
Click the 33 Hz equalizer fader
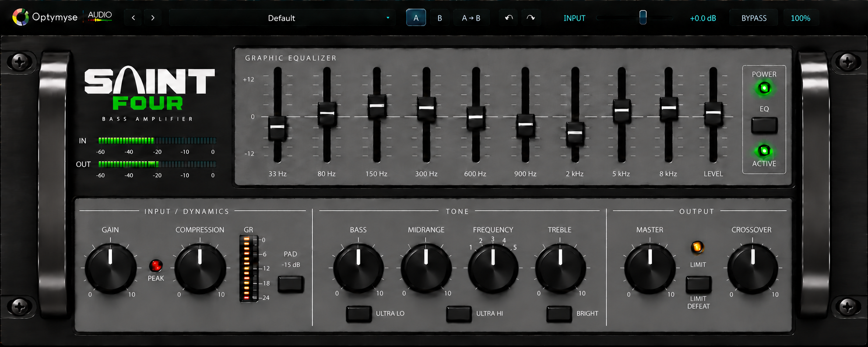coord(277,127)
